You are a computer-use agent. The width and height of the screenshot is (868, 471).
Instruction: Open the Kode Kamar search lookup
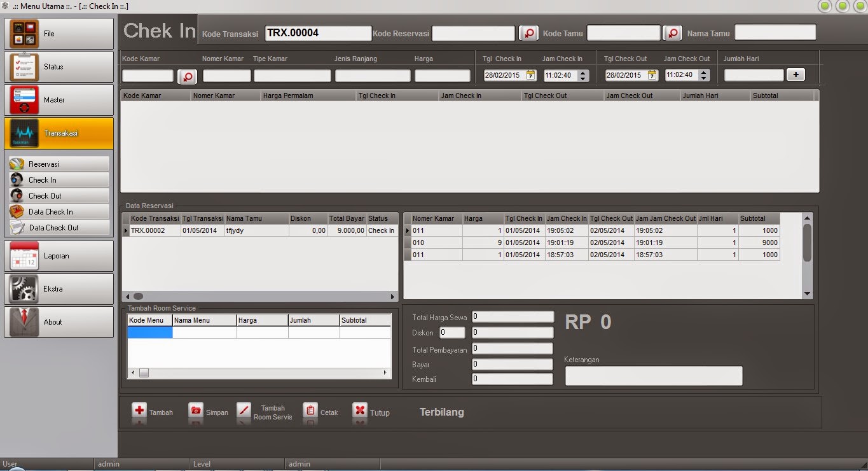187,75
